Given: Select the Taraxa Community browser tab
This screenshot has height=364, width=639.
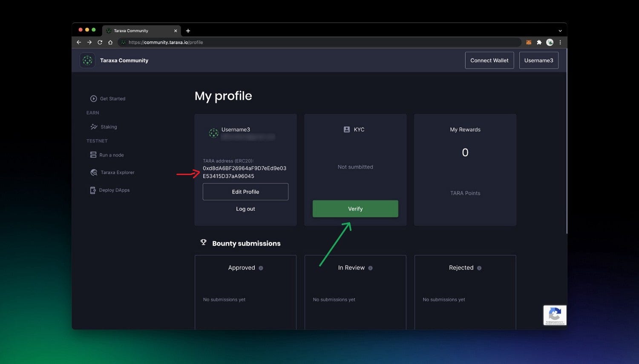Looking at the screenshot, I should (x=141, y=31).
